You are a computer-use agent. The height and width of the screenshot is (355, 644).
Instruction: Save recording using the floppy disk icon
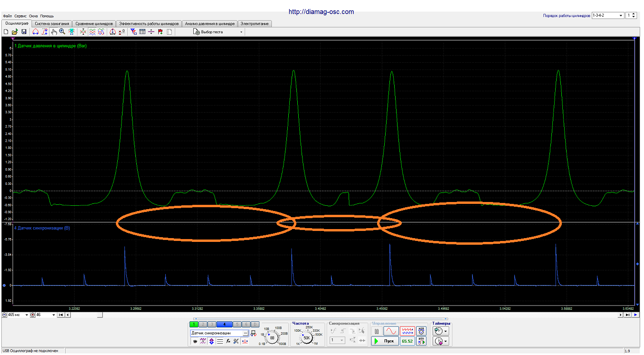tap(24, 32)
